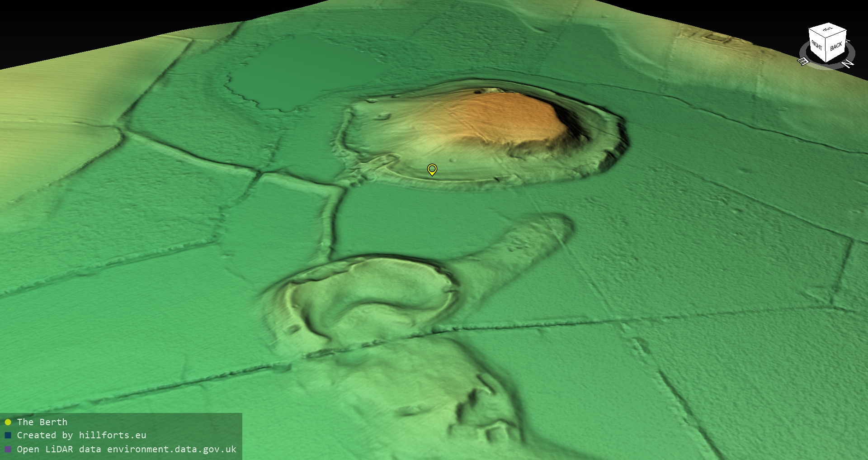Click the N compass letter
Viewport: 868px width, 460px height.
click(848, 63)
